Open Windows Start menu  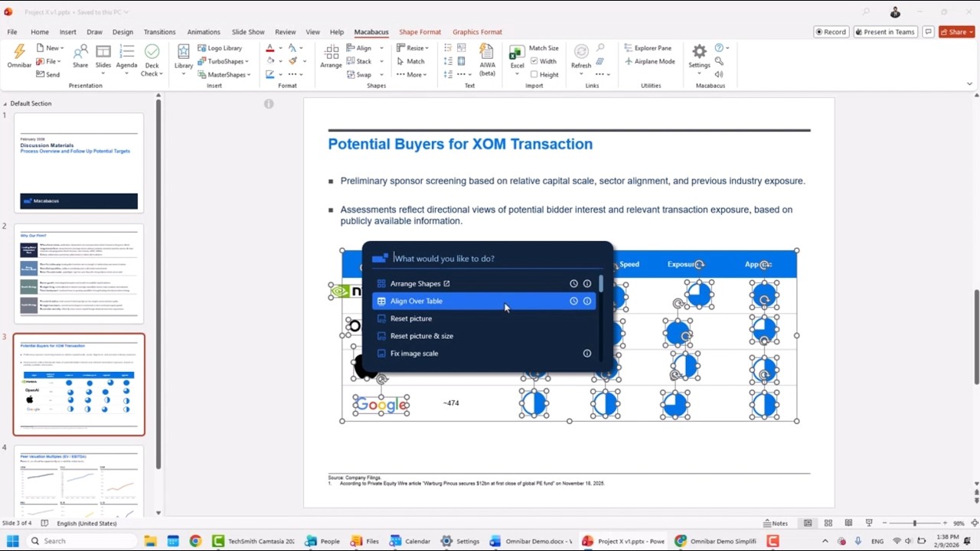click(x=12, y=541)
